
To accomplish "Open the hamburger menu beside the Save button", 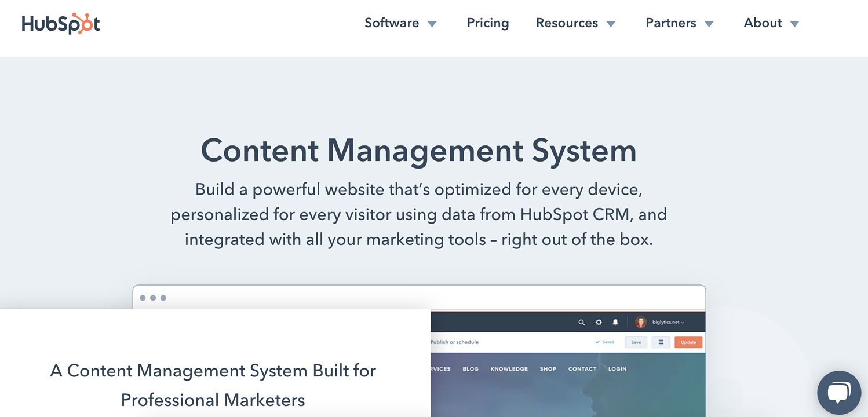I will pos(661,342).
